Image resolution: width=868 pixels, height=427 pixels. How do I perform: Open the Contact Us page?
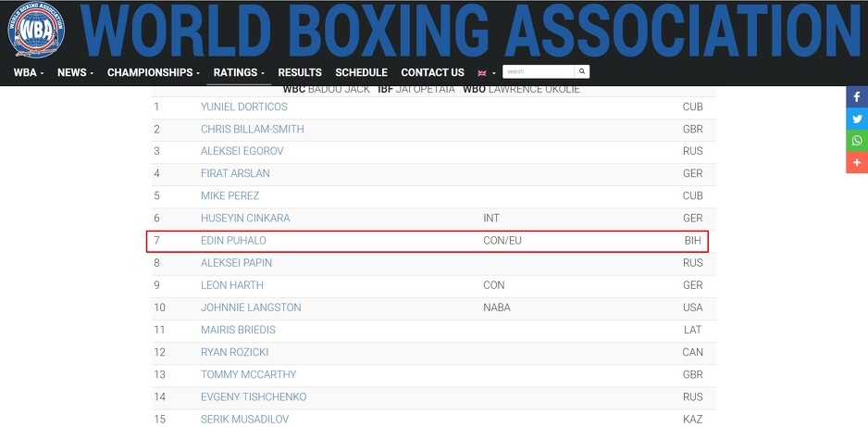tap(432, 72)
